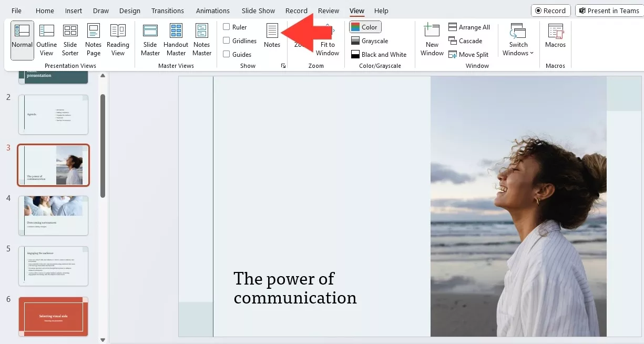Open Notes Page view
Image resolution: width=644 pixels, height=344 pixels.
(94, 39)
